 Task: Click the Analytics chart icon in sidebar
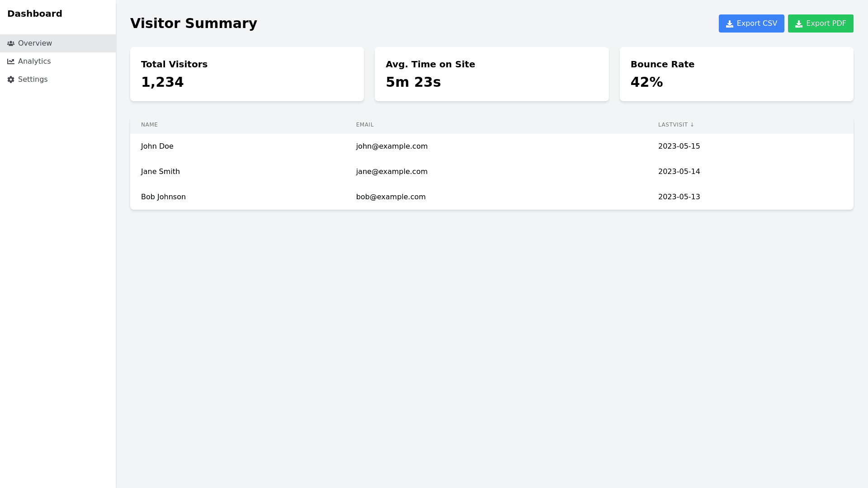pos(11,61)
